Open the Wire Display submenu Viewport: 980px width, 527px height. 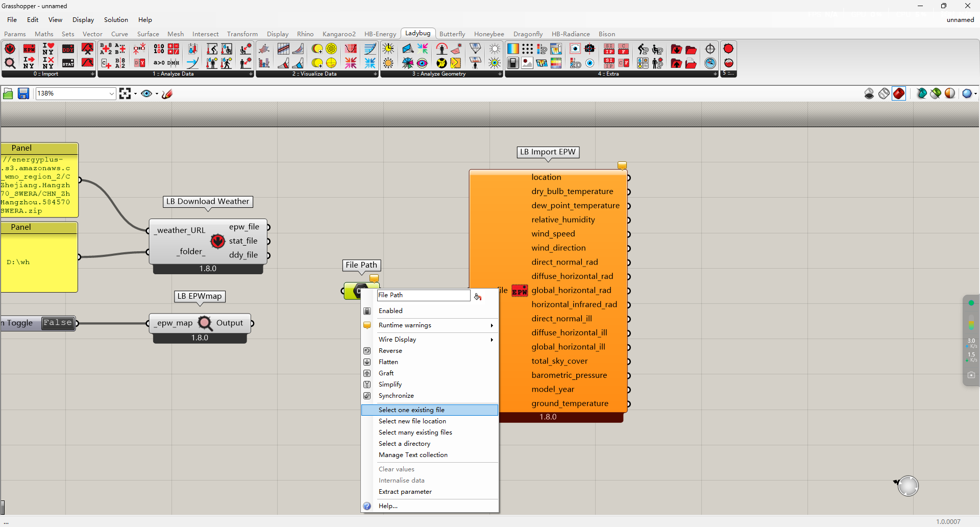430,340
